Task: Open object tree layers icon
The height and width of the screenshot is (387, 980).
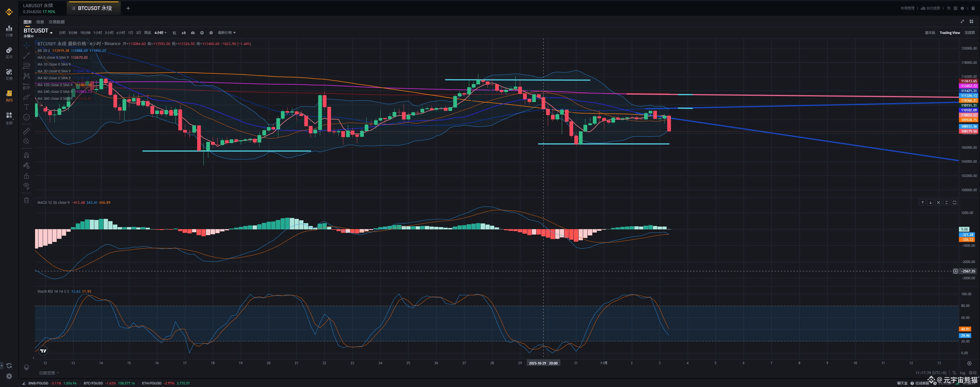Action: [x=26, y=367]
